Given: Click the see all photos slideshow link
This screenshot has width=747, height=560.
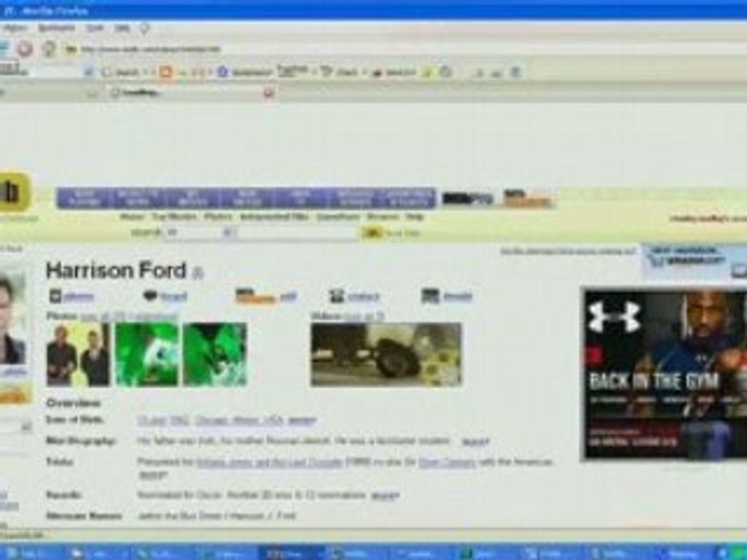Looking at the screenshot, I should pos(128,316).
